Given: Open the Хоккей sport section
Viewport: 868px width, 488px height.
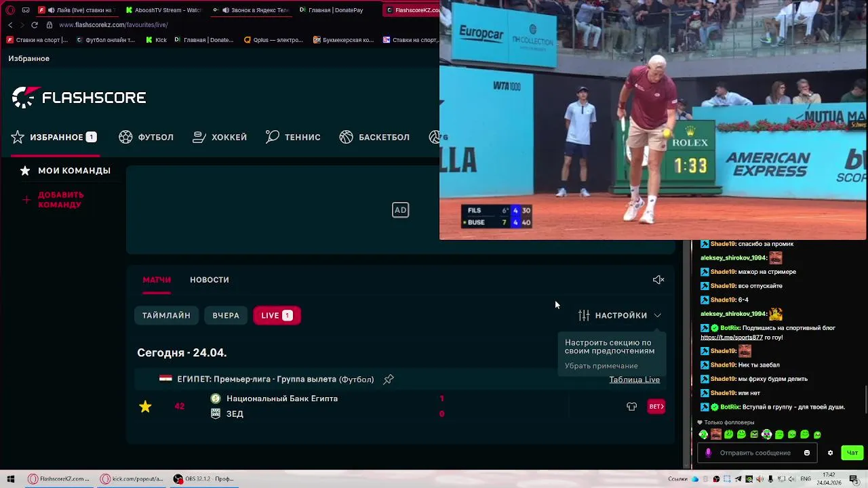Looking at the screenshot, I should [x=220, y=137].
